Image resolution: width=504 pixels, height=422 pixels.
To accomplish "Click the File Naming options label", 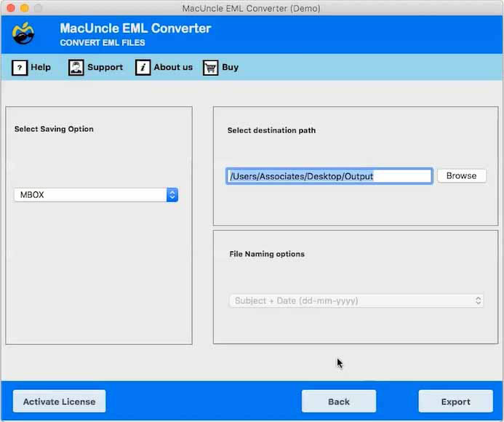I will tap(267, 254).
